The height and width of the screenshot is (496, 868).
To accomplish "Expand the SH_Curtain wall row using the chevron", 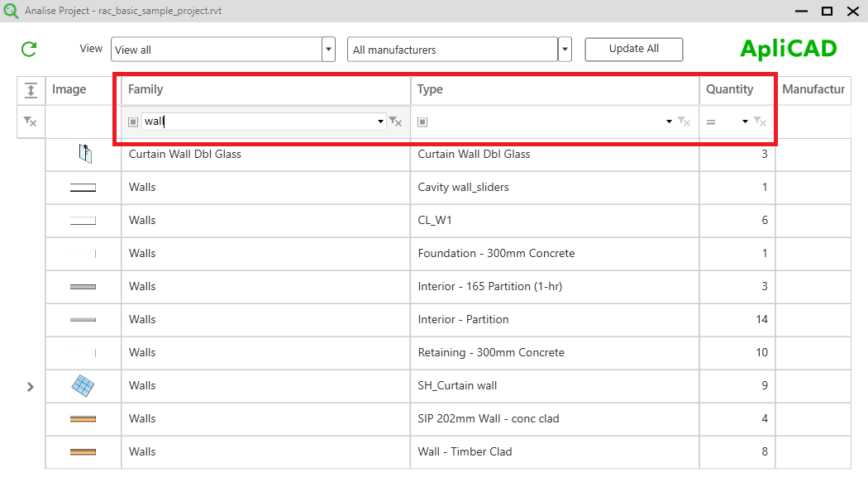I will click(31, 386).
